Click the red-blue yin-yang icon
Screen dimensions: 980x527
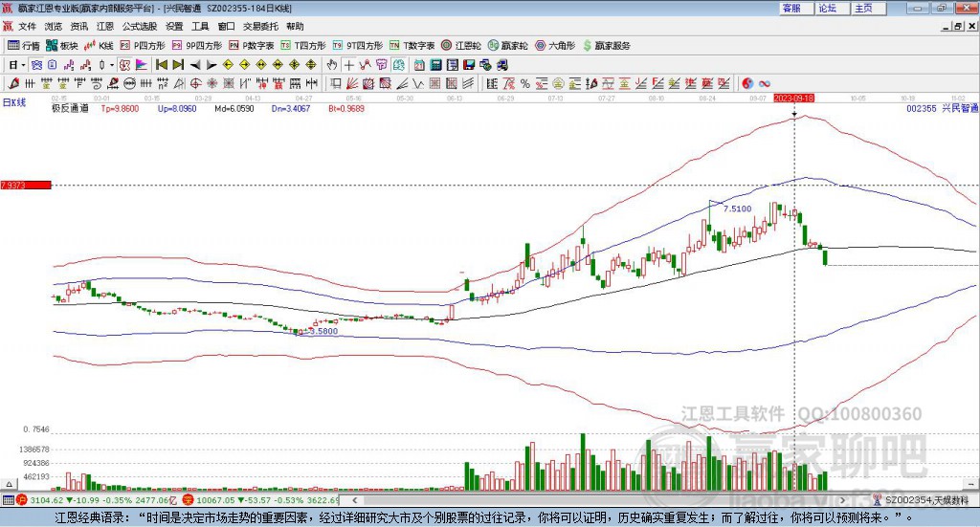coord(747,83)
